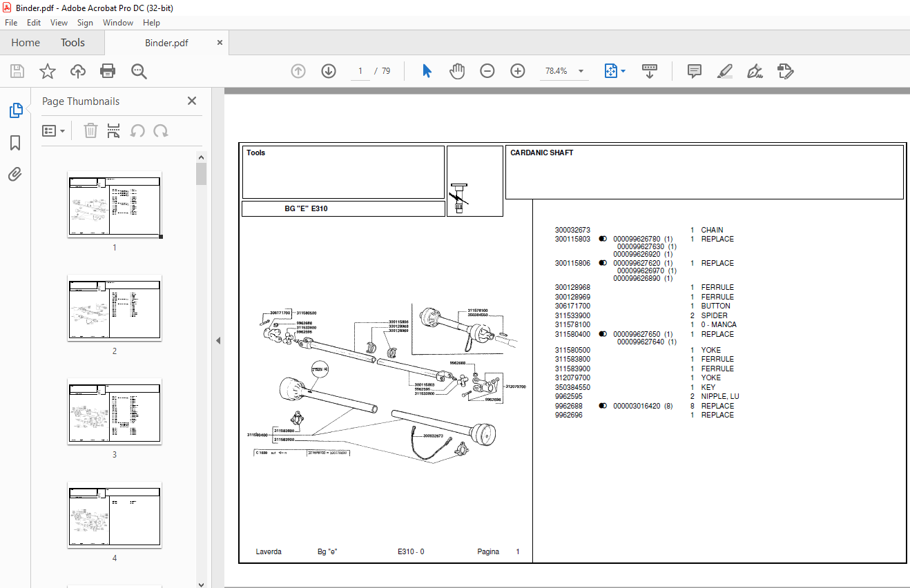Switch to the Home tab
910x588 pixels.
click(26, 43)
